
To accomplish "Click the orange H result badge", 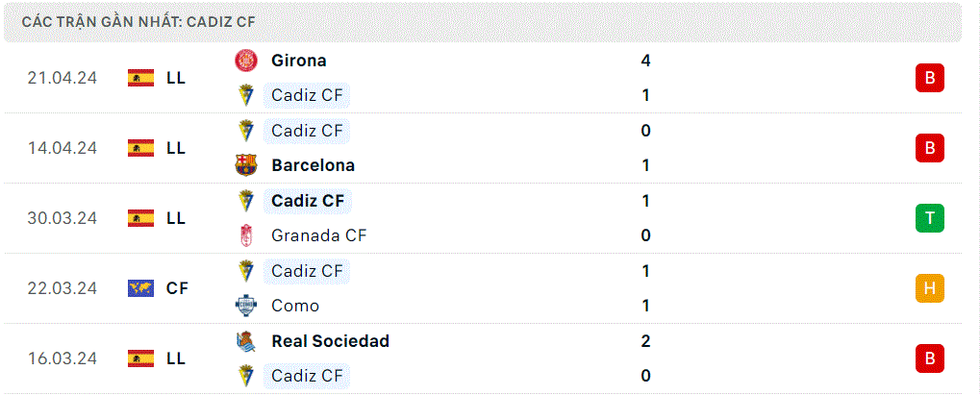I will coord(930,288).
